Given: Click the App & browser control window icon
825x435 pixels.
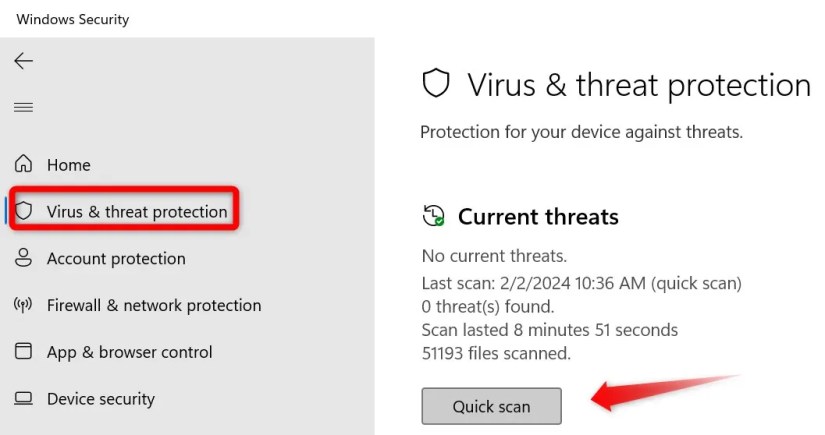Looking at the screenshot, I should click(24, 352).
